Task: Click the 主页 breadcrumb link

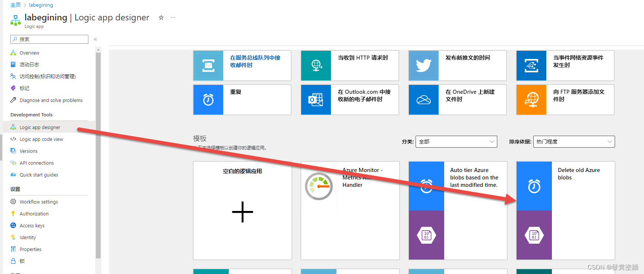Action: (x=16, y=5)
